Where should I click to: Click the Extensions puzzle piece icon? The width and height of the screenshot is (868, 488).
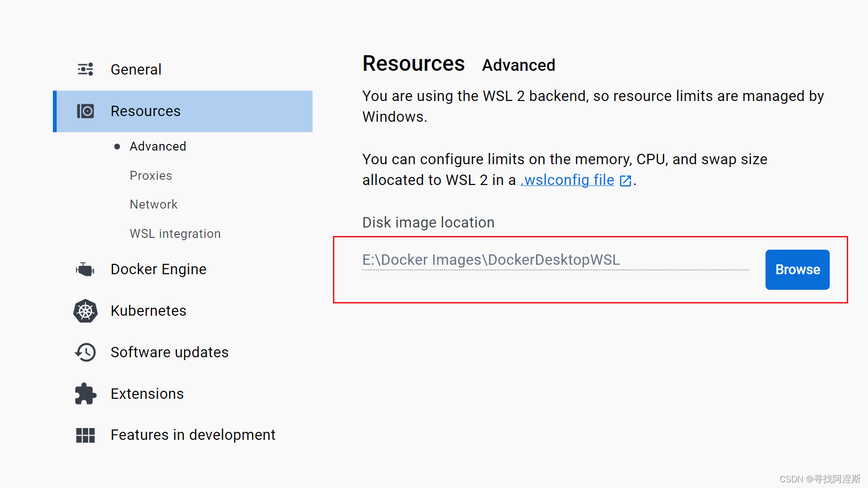click(85, 393)
